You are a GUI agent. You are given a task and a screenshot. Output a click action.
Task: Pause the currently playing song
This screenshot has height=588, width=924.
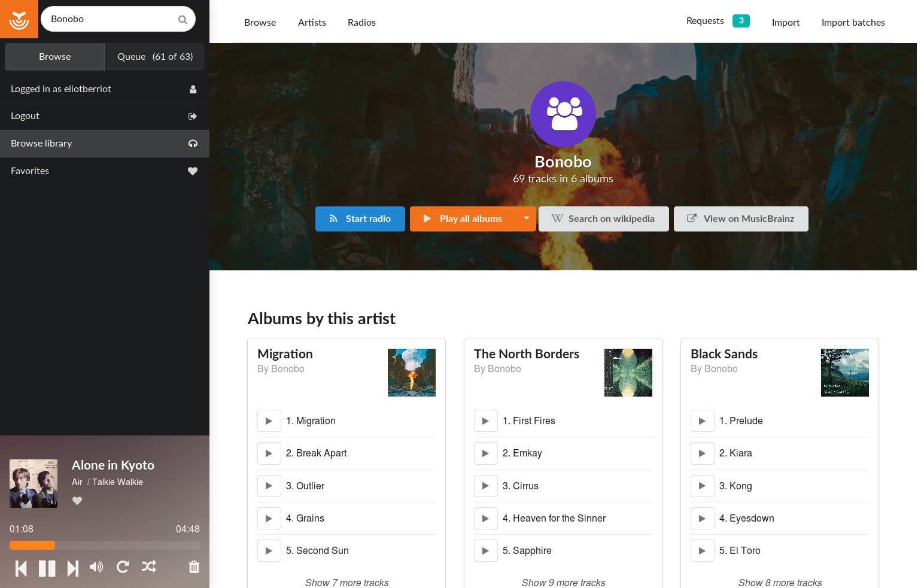pyautogui.click(x=47, y=568)
